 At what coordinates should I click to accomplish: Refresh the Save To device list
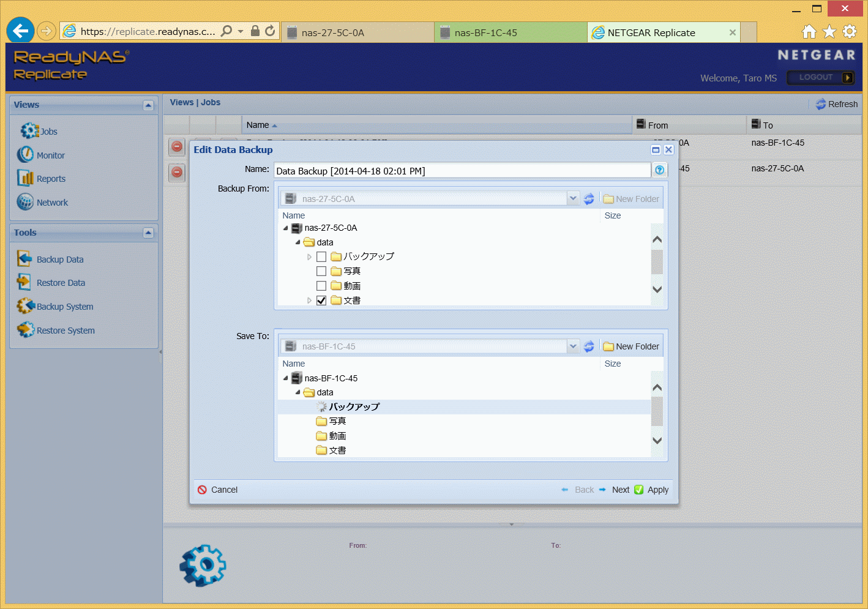click(589, 346)
